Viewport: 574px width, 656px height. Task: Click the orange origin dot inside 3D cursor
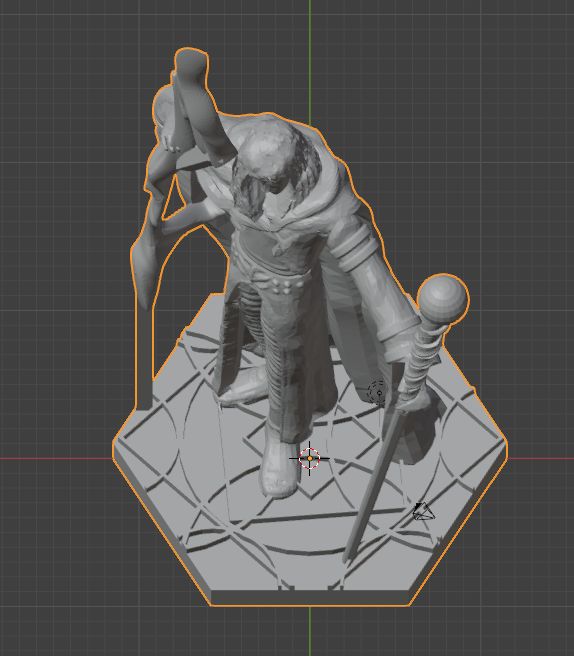pyautogui.click(x=310, y=458)
